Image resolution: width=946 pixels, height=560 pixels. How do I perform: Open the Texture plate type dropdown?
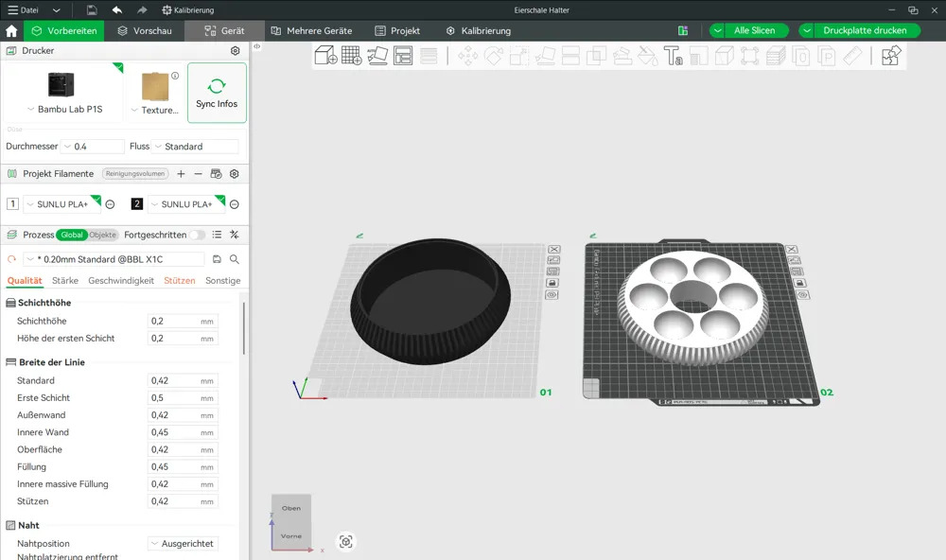(x=155, y=110)
